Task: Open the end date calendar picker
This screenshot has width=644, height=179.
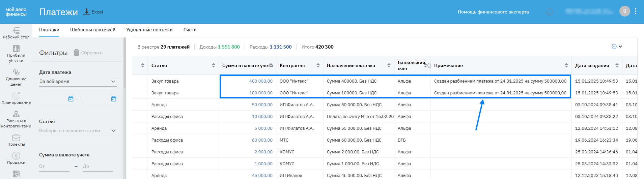Action: pyautogui.click(x=114, y=99)
